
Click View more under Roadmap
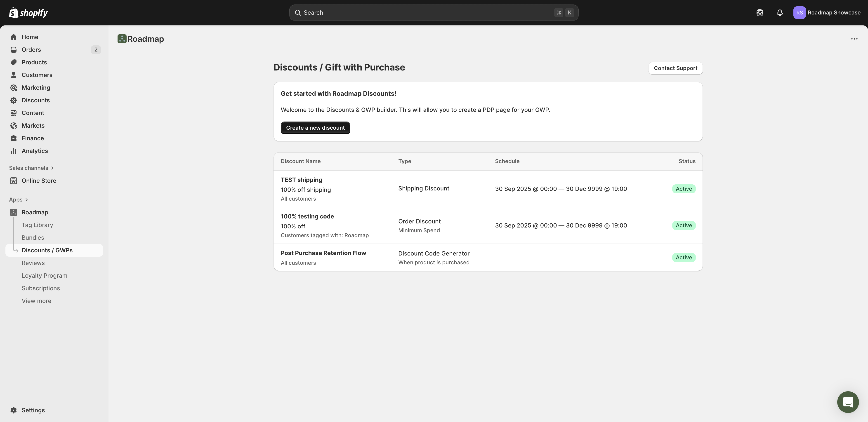click(x=36, y=301)
